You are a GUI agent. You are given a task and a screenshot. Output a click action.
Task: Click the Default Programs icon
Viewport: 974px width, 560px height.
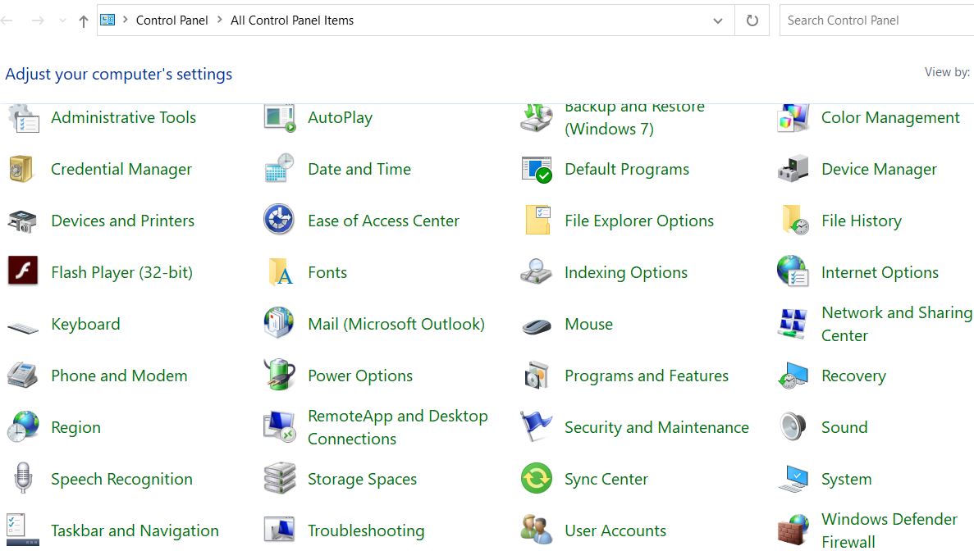pyautogui.click(x=537, y=170)
